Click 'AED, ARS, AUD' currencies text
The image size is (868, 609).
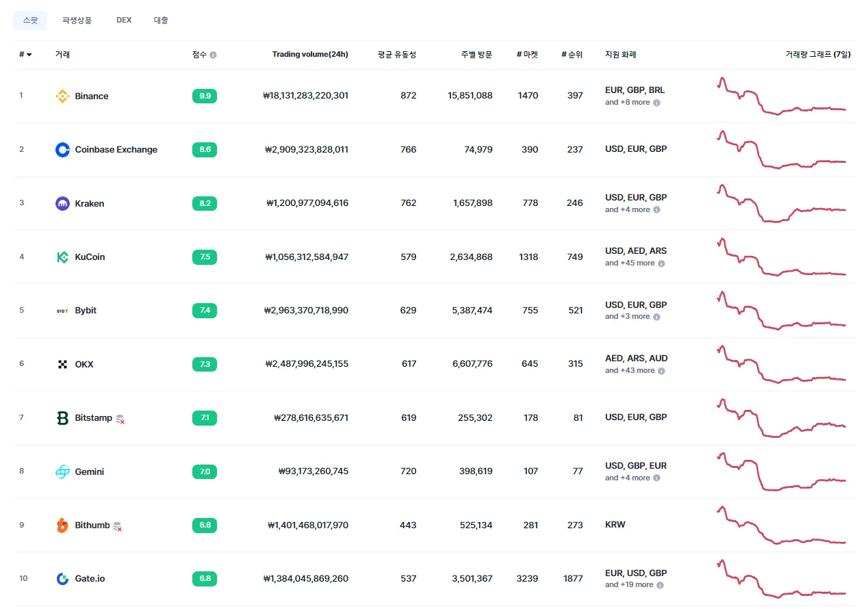pos(637,359)
